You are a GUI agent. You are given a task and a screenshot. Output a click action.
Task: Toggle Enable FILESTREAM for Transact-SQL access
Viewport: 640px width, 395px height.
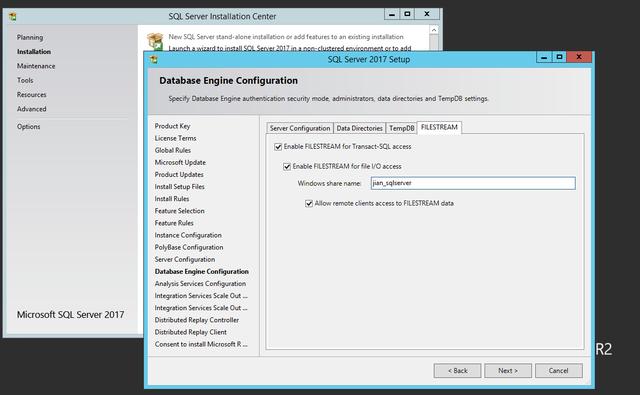point(278,146)
